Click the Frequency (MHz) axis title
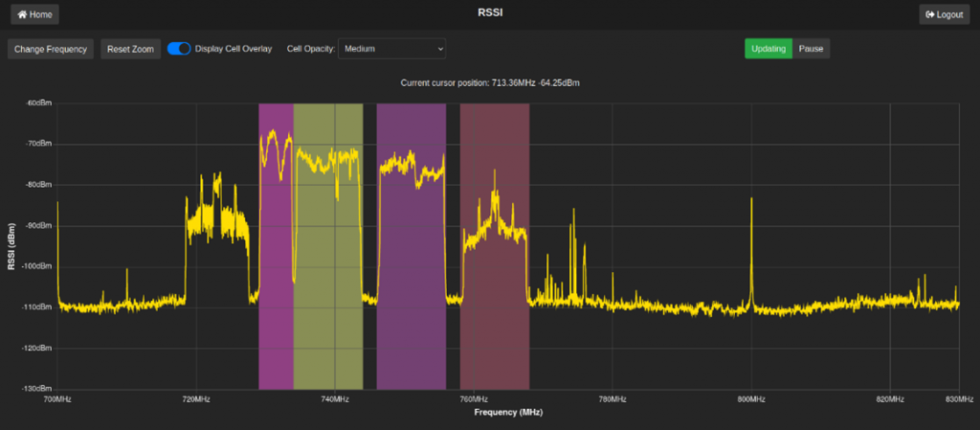The image size is (980, 430). (x=508, y=413)
